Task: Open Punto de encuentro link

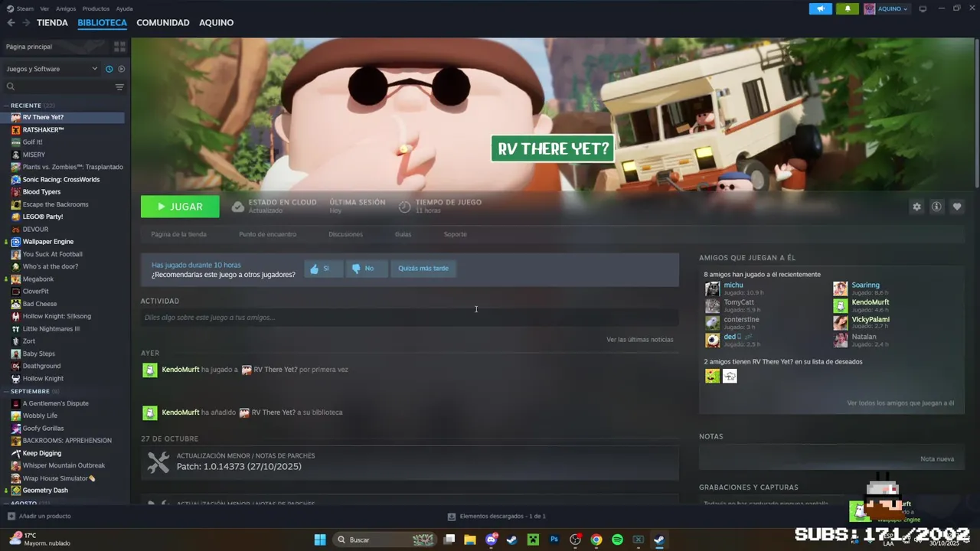Action: (267, 234)
